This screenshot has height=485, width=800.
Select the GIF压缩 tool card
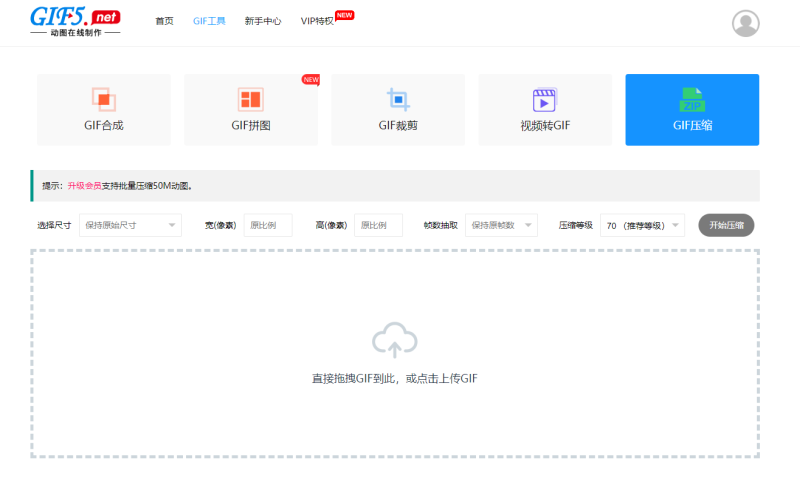692,110
